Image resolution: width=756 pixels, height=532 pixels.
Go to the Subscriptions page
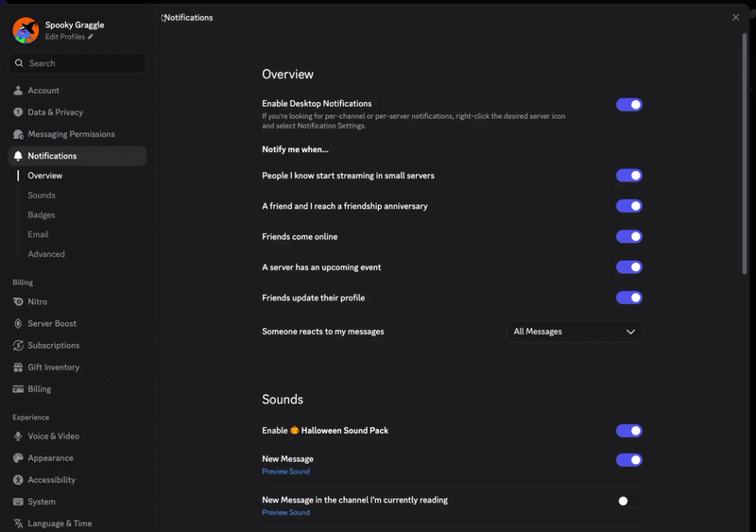click(x=77, y=345)
